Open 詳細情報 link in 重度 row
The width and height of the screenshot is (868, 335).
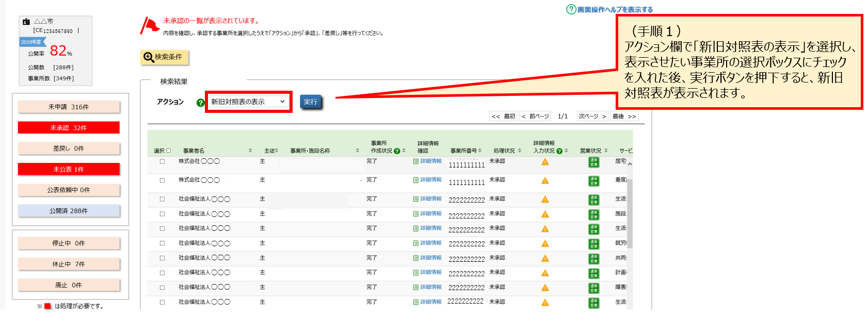(427, 180)
